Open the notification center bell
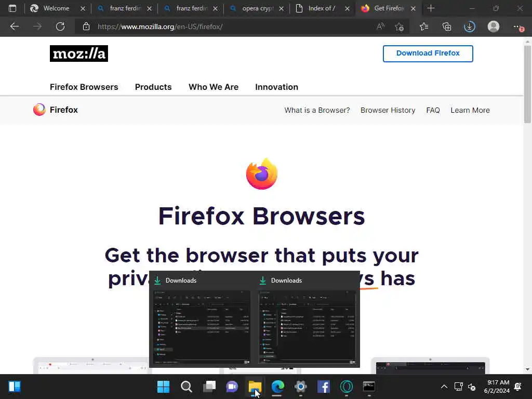 coord(518,387)
